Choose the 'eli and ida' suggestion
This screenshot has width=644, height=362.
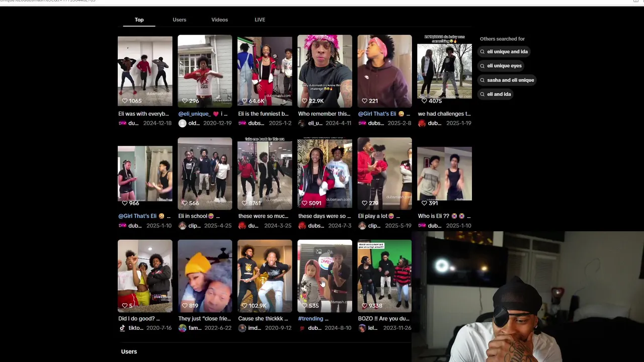coord(496,94)
